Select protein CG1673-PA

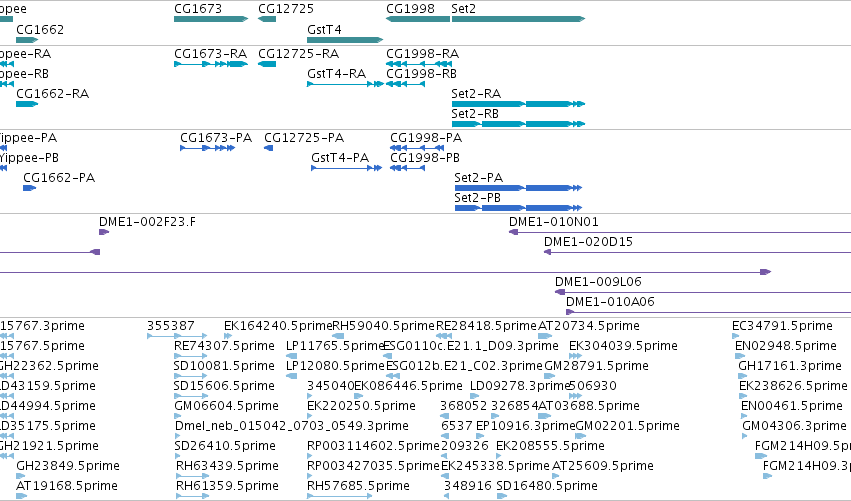tap(208, 148)
